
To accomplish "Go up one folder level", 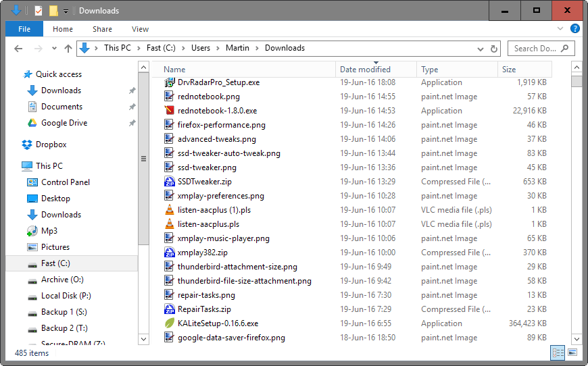I will (x=68, y=49).
